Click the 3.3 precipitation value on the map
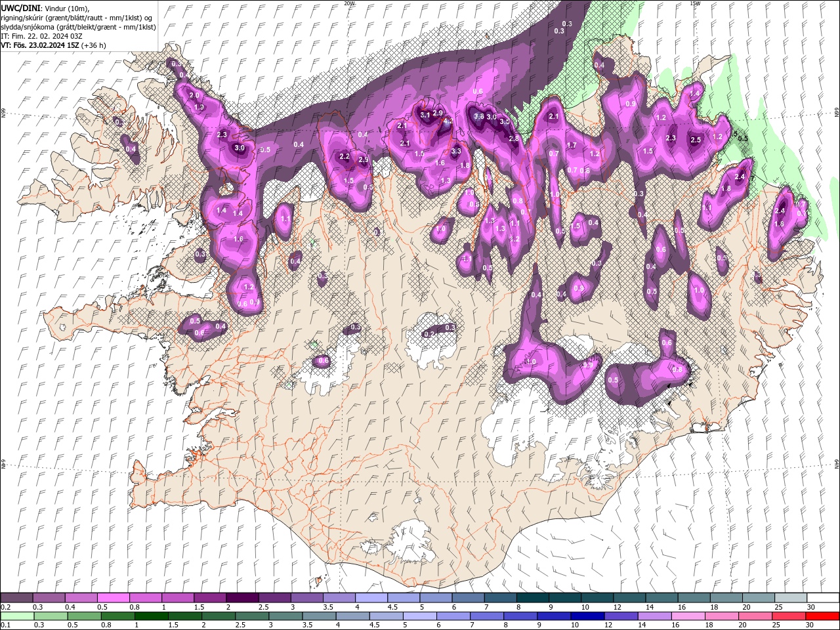 (x=456, y=151)
